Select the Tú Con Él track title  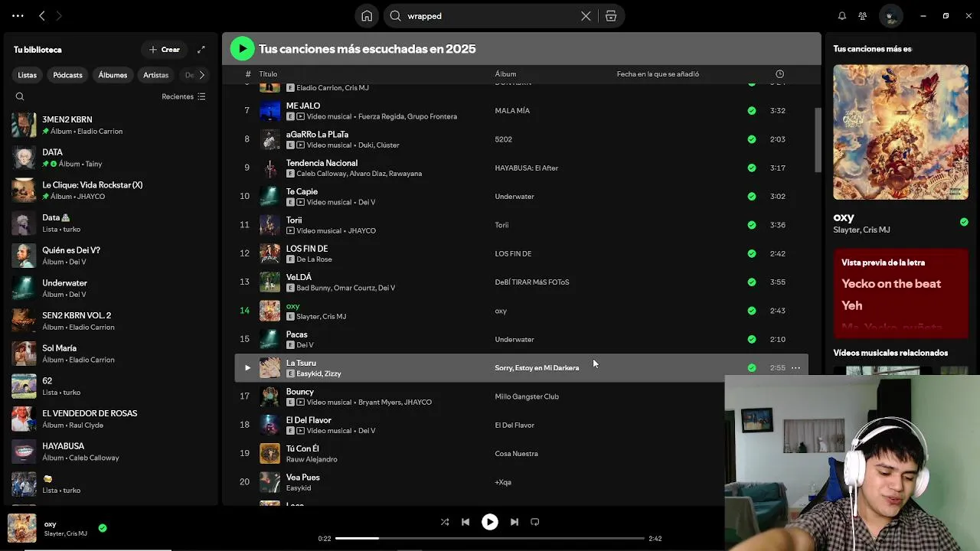point(302,448)
